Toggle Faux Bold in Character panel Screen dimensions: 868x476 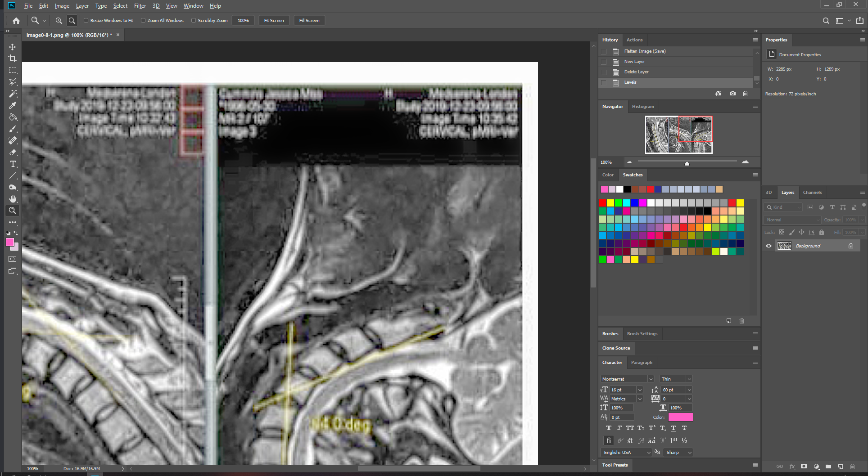pyautogui.click(x=609, y=428)
